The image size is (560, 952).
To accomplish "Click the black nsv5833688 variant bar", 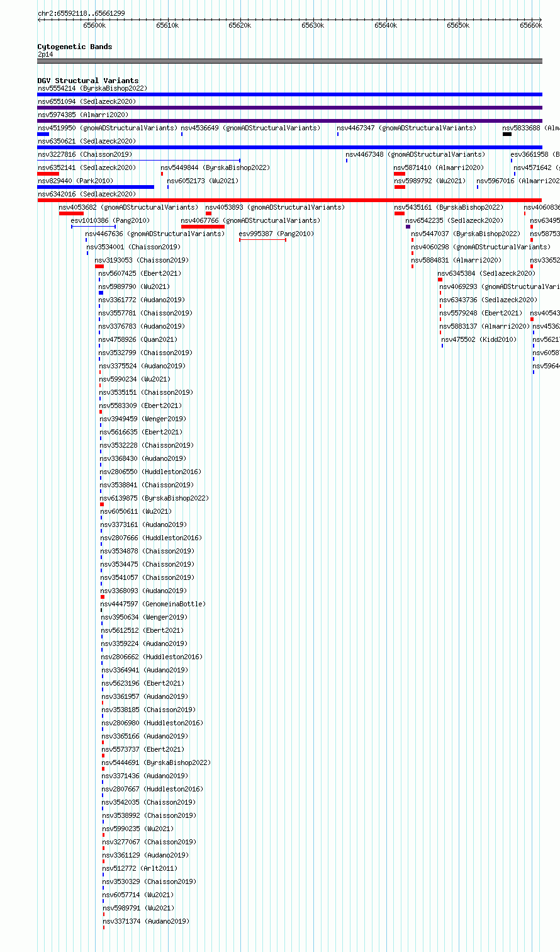I will click(507, 134).
